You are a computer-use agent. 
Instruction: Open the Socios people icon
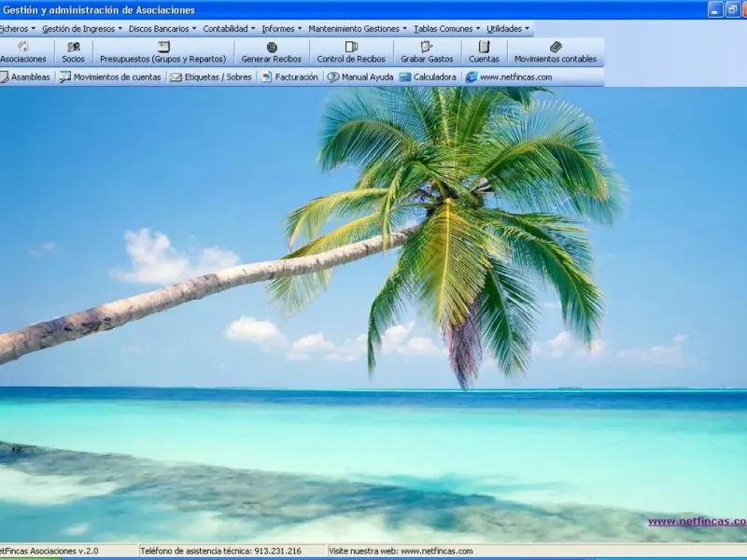click(74, 47)
